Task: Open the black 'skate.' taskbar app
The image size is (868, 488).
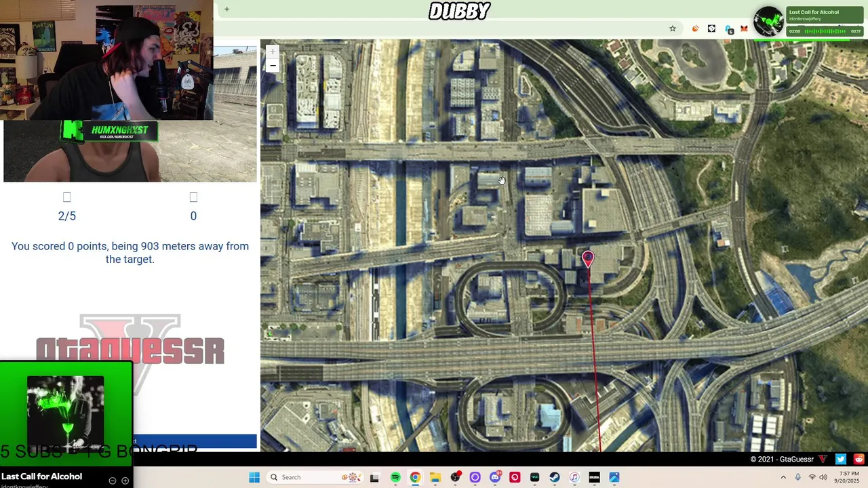Action: point(594,477)
